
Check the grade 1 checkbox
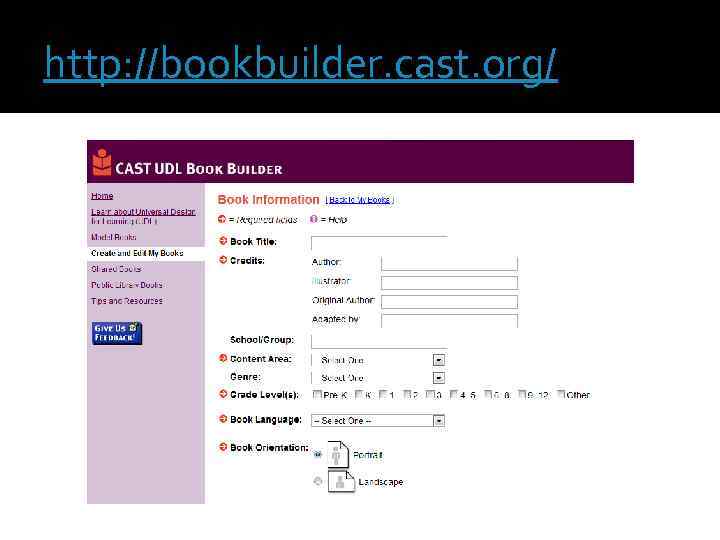click(x=383, y=394)
